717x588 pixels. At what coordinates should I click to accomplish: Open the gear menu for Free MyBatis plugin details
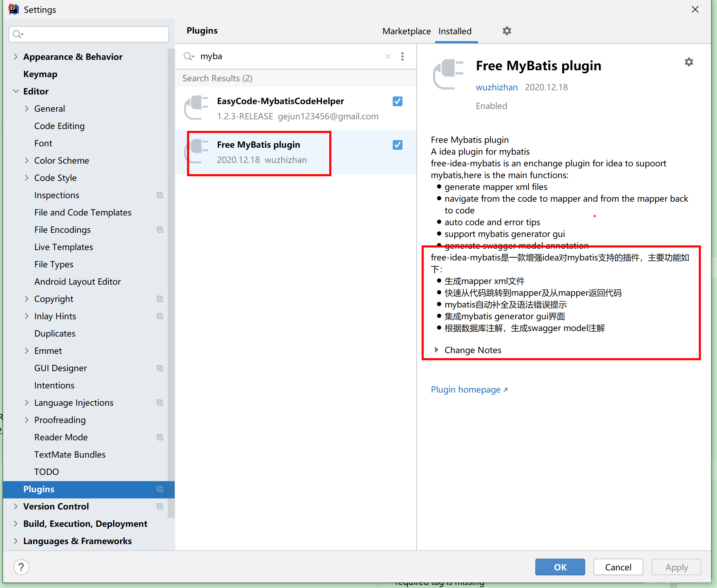coord(689,62)
